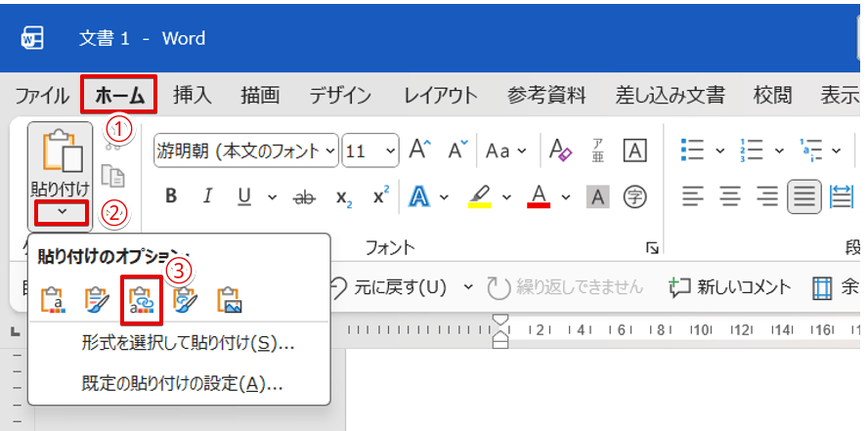
Task: Click the large 貼り付け clipboard button
Action: 61,162
